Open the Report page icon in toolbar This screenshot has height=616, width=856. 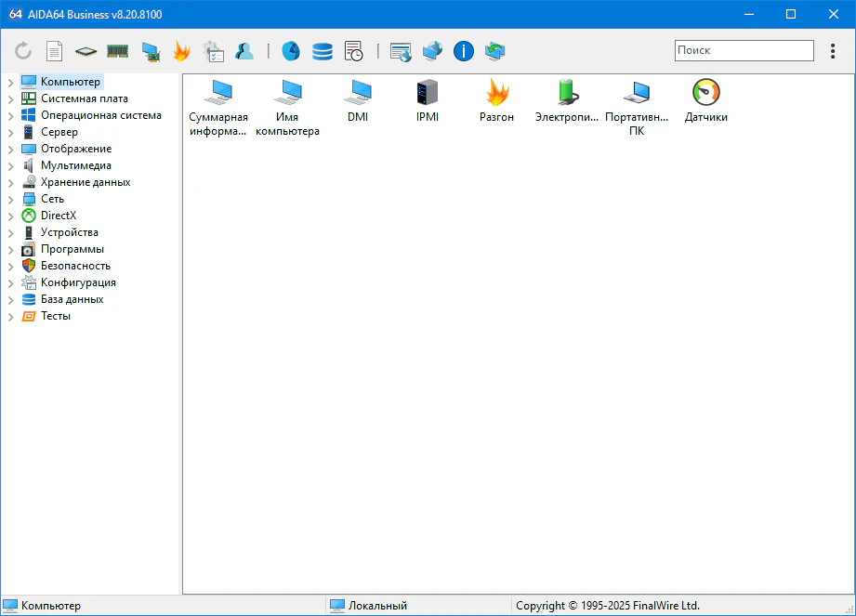click(x=55, y=51)
